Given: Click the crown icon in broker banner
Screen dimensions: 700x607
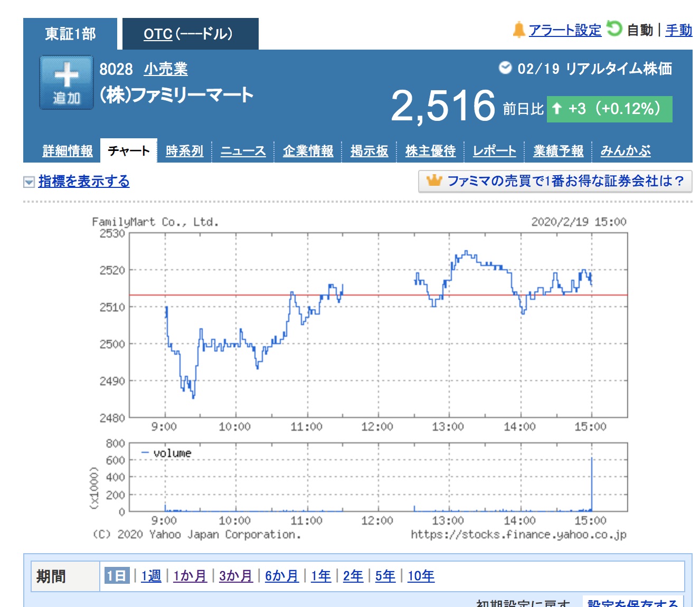Looking at the screenshot, I should pyautogui.click(x=434, y=181).
